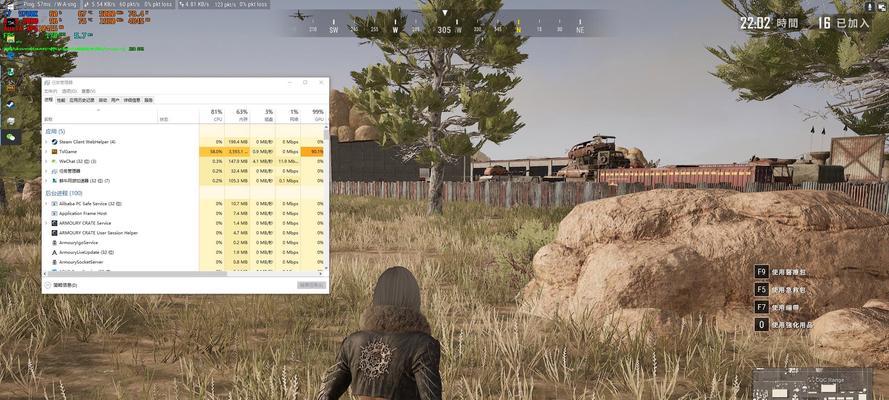This screenshot has height=400, width=889.
Task: Expand the TslGame process group
Action: pyautogui.click(x=46, y=151)
